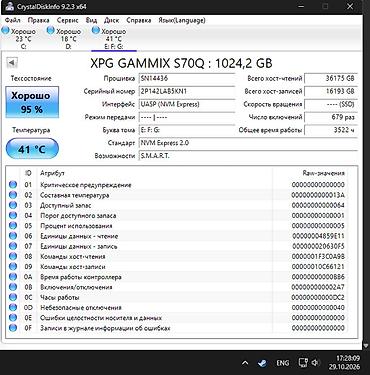The height and width of the screenshot is (375, 370).
Task: Click status dot for Включения/отключения
Action: tap(13, 287)
